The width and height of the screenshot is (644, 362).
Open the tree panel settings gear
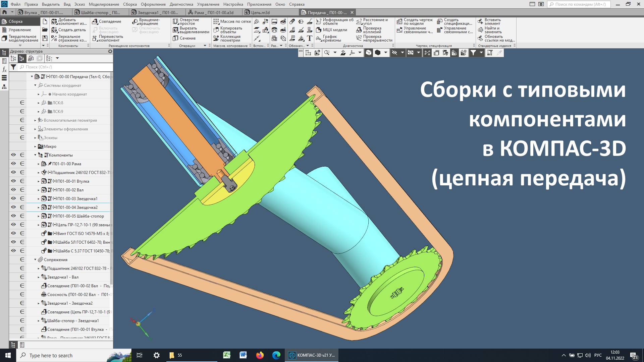pyautogui.click(x=110, y=51)
